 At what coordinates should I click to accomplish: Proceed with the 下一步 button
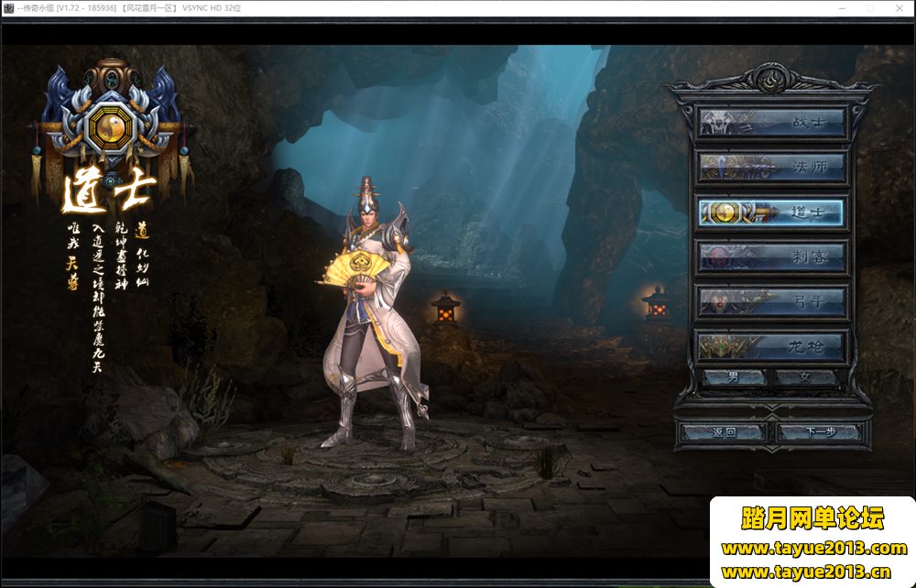[820, 432]
